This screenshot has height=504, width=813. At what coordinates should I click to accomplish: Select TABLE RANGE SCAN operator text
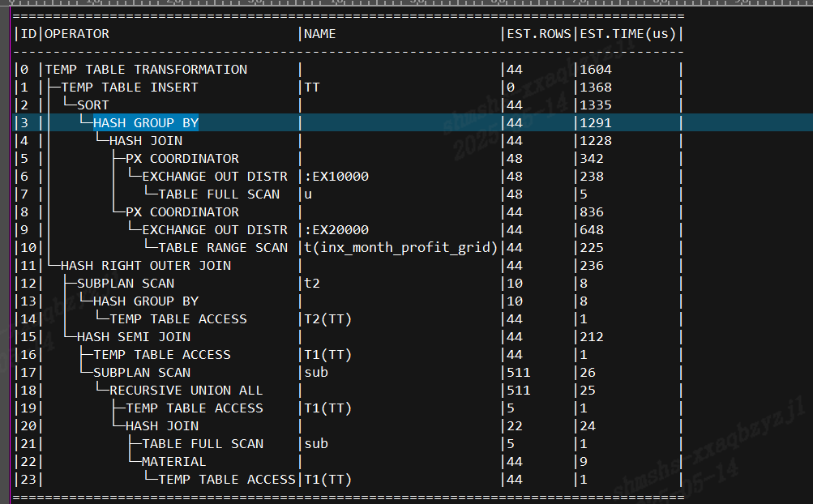point(223,247)
